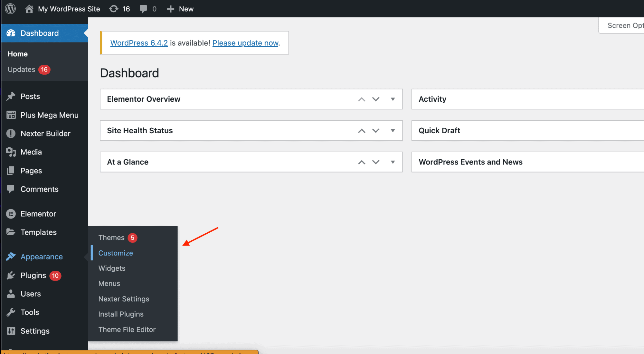644x354 pixels.
Task: Open Widgets in Appearance submenu
Action: 112,268
